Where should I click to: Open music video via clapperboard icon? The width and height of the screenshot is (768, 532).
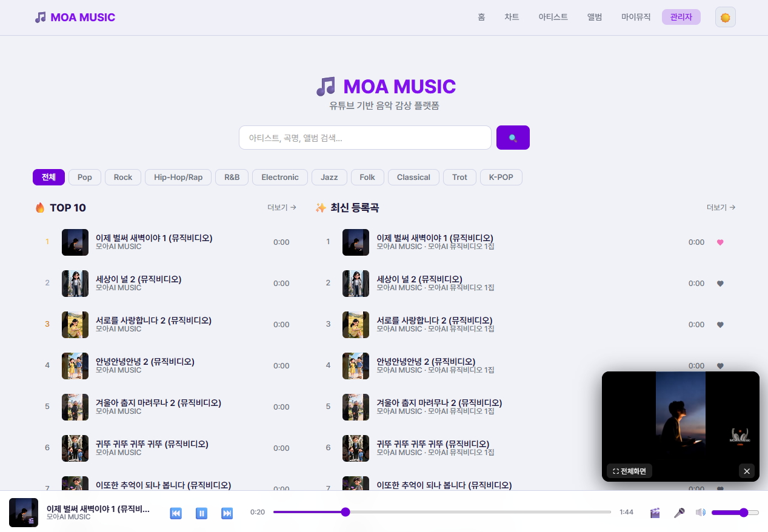(x=655, y=513)
